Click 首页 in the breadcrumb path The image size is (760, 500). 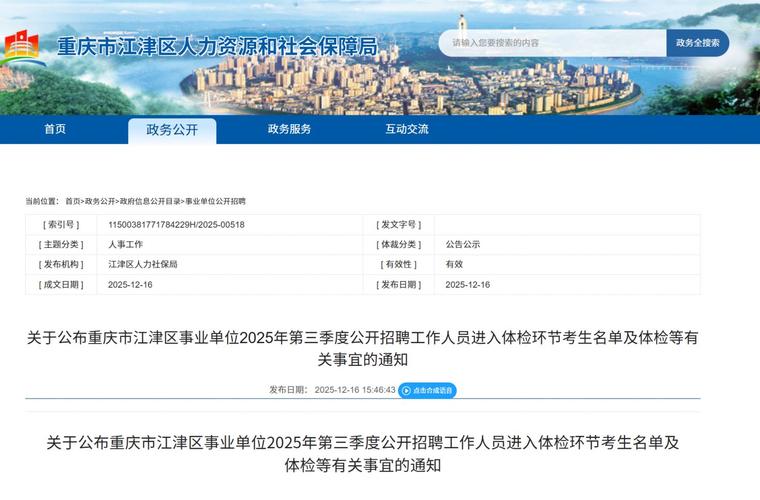(x=73, y=201)
